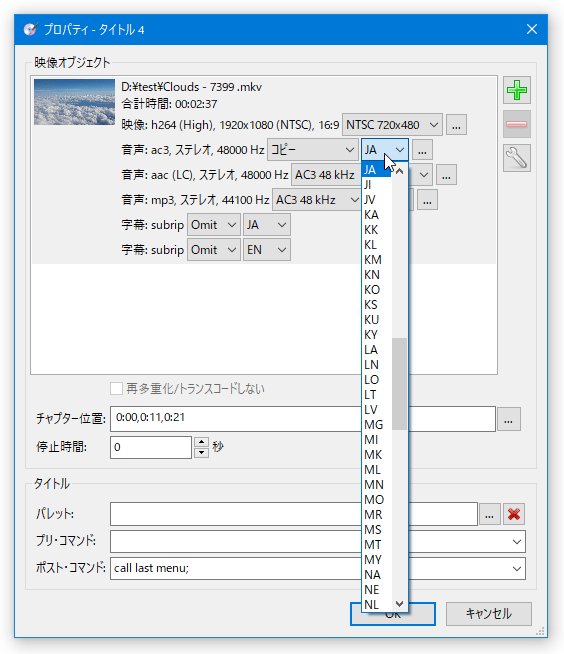Click the チャプター位置 input field
Viewport: 564px width, 654px height.
coord(302,419)
